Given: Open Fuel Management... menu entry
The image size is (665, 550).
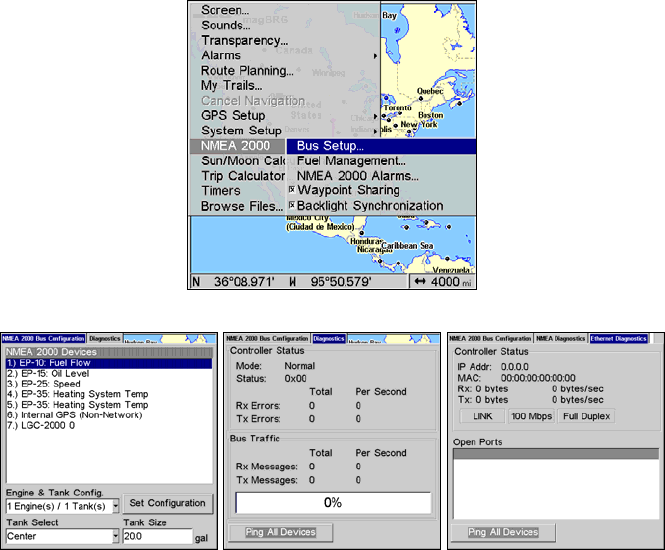Looking at the screenshot, I should 351,161.
